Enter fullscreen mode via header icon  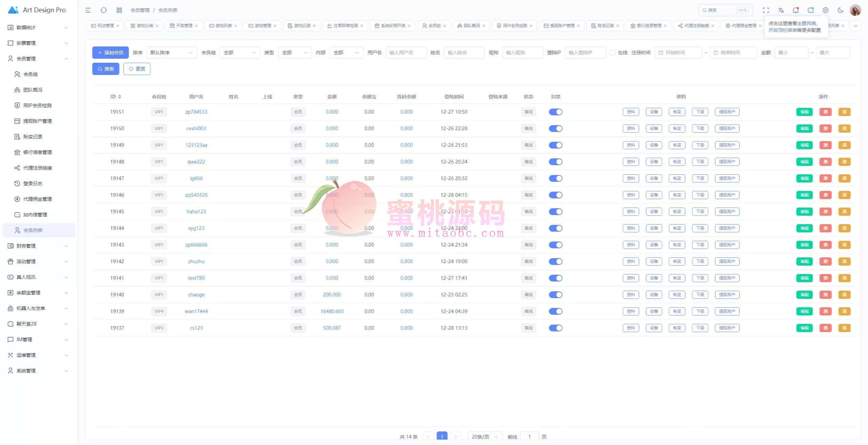(766, 10)
